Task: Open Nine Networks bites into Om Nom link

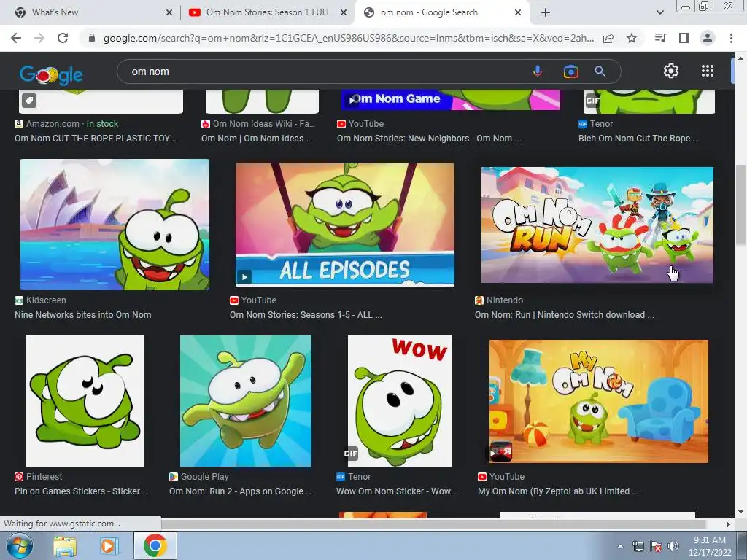Action: [83, 315]
